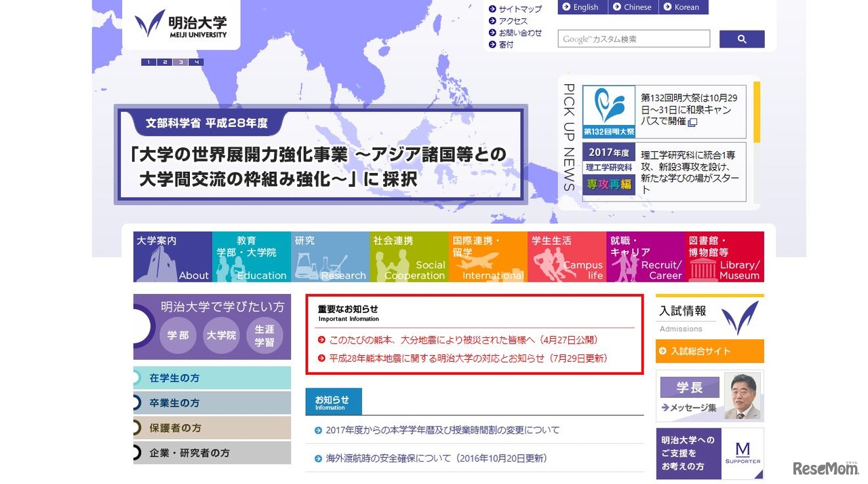Viewport: 868px width, 484px height.
Task: Click the 第132回明大祭 thumbnail icon
Action: pos(609,112)
